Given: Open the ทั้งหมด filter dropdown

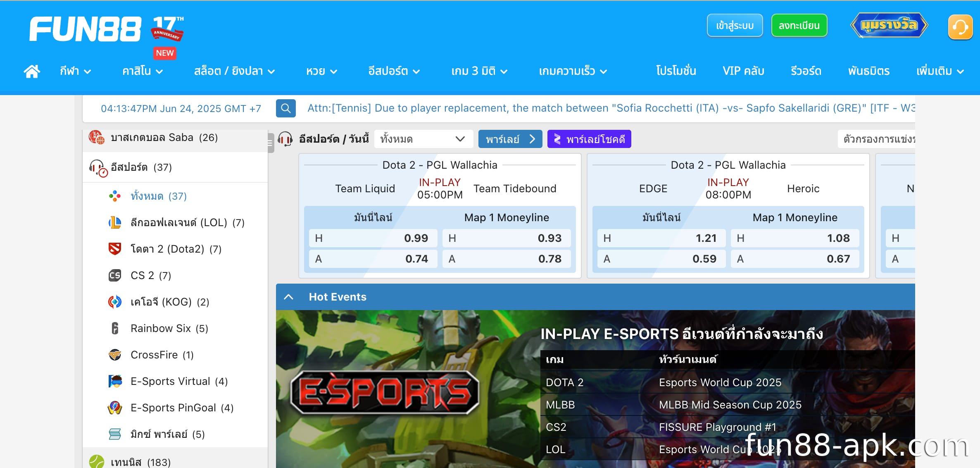Looking at the screenshot, I should [423, 139].
